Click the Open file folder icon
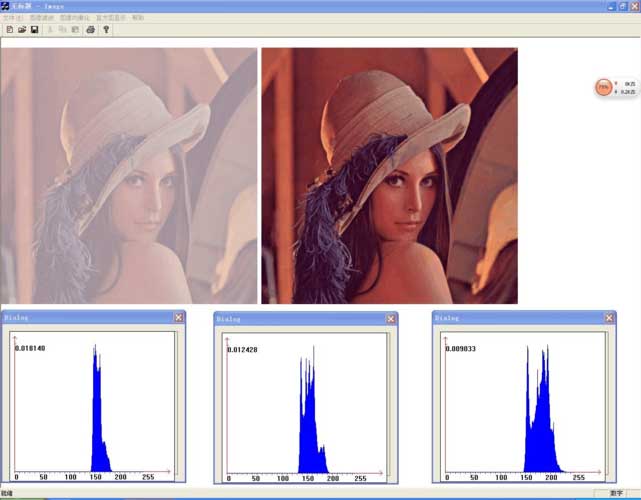Screen dimensions: 641x500 tap(22, 29)
